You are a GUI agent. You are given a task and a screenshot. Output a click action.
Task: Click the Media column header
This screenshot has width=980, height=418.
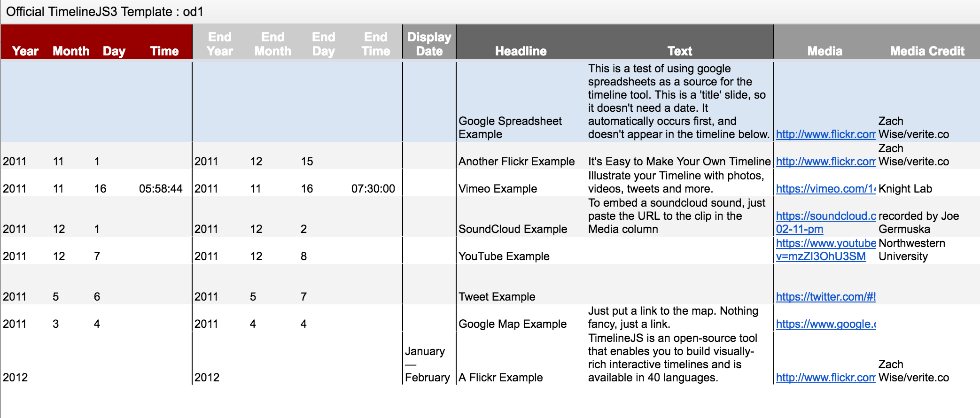825,51
